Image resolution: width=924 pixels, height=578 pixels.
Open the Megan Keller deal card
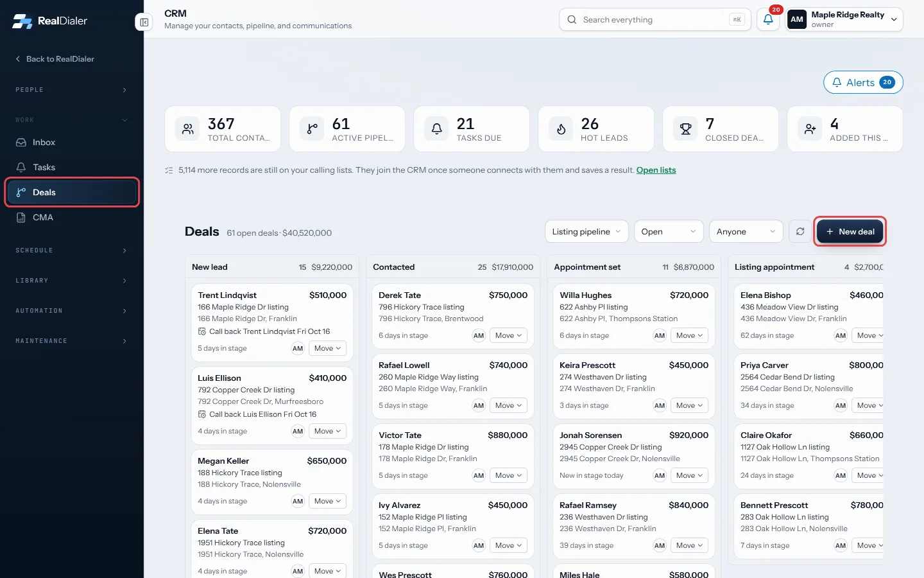272,481
